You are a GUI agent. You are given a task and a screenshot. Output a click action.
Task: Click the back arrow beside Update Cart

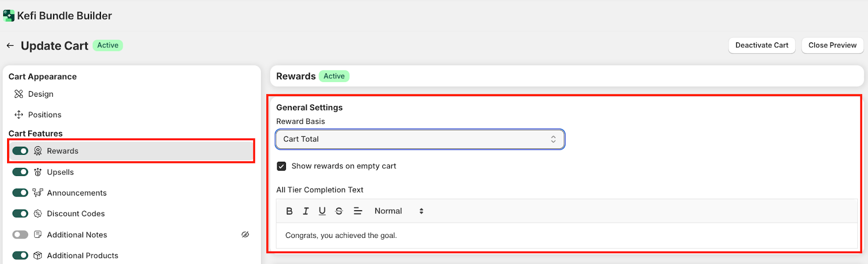10,46
